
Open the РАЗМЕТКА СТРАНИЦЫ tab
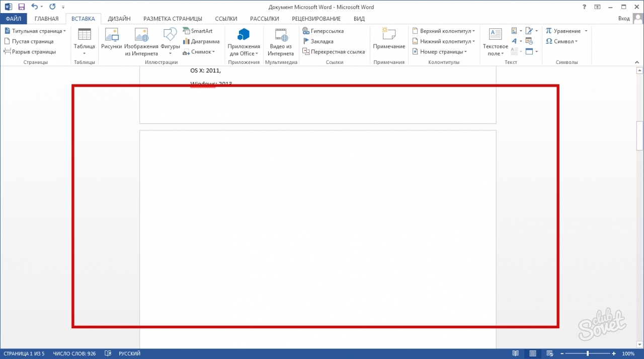pyautogui.click(x=172, y=19)
